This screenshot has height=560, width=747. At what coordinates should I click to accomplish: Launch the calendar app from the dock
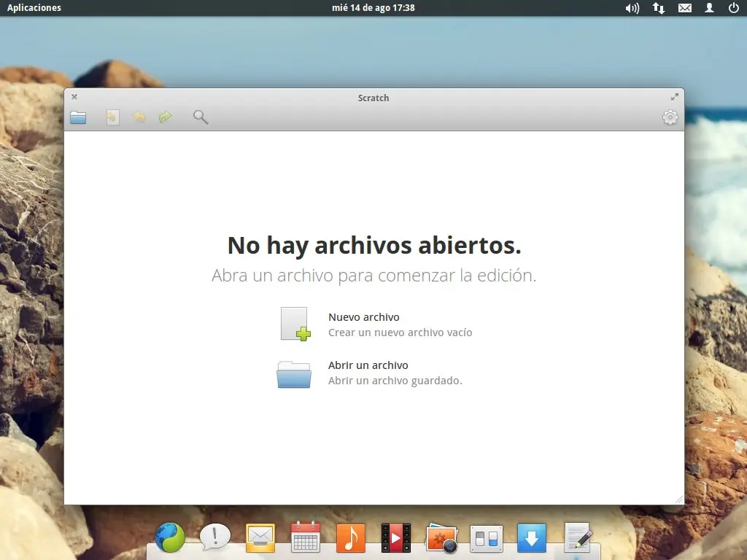click(x=306, y=537)
